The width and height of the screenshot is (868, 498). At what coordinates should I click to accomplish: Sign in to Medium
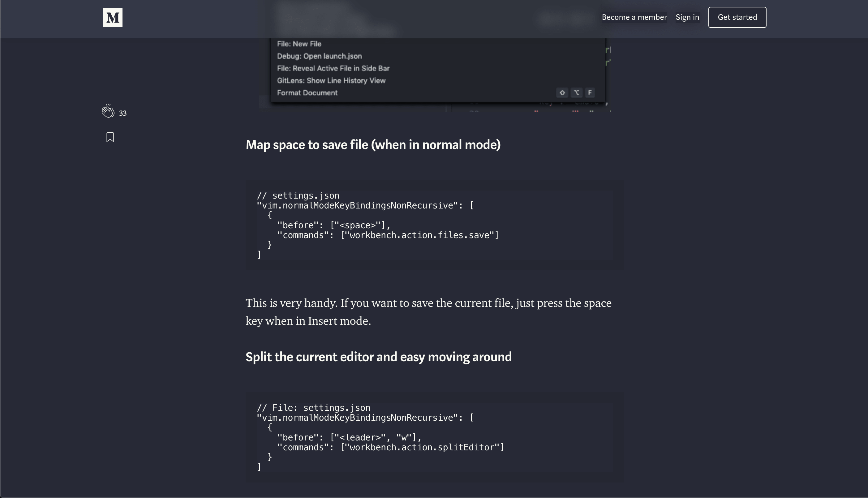point(687,17)
